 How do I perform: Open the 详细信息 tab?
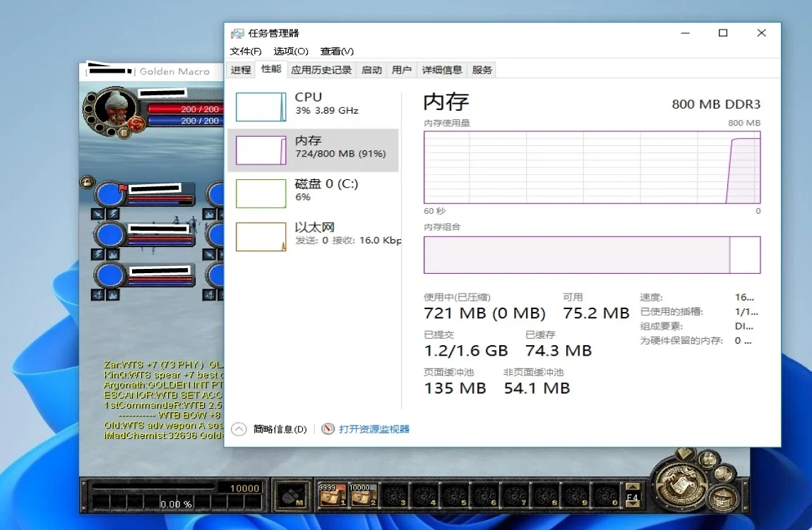tap(442, 70)
